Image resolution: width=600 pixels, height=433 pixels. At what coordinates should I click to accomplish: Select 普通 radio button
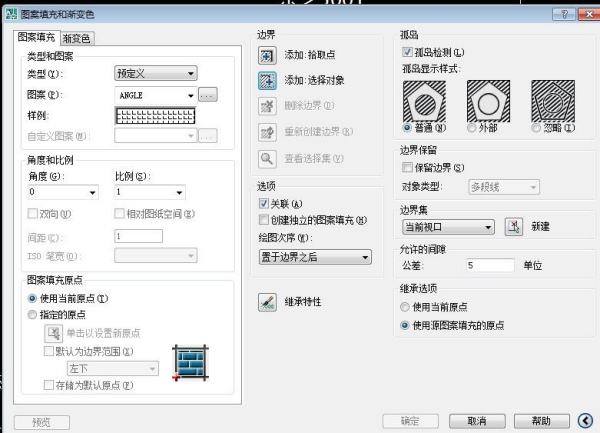point(408,128)
